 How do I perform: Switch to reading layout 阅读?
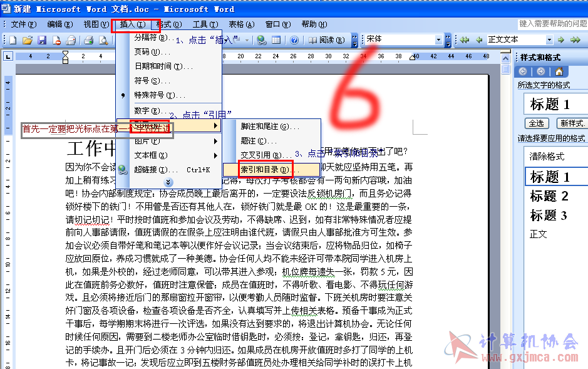pos(327,39)
